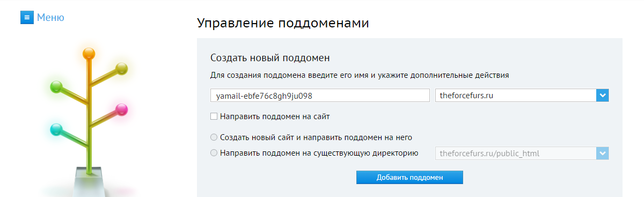Enable the Направить поддомен на сайт checkbox
644x197 pixels.
pyautogui.click(x=214, y=115)
